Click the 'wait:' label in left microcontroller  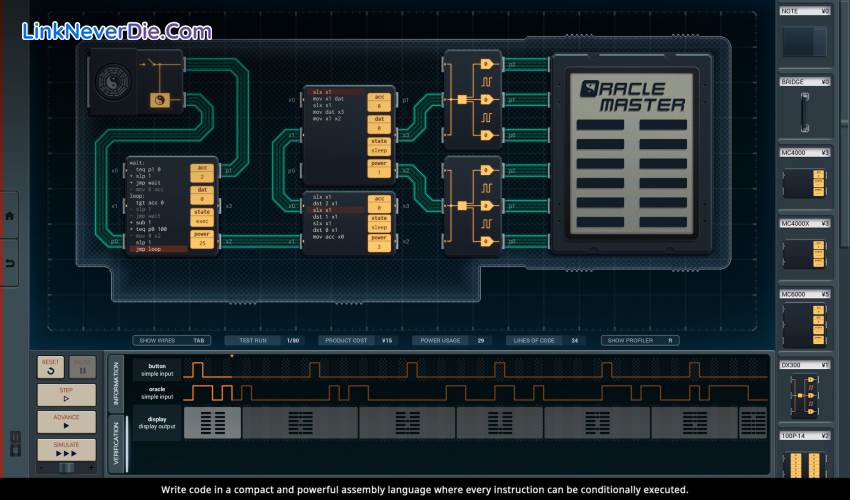point(137,163)
